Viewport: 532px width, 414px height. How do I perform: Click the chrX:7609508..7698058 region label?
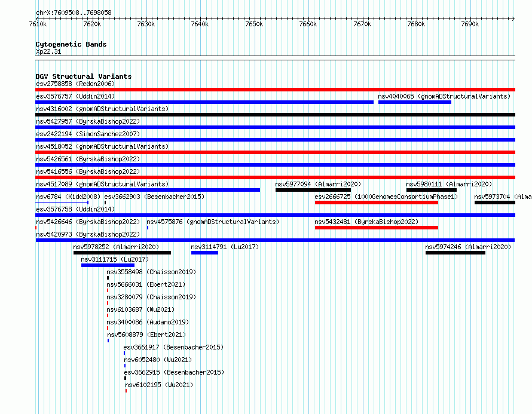(74, 13)
